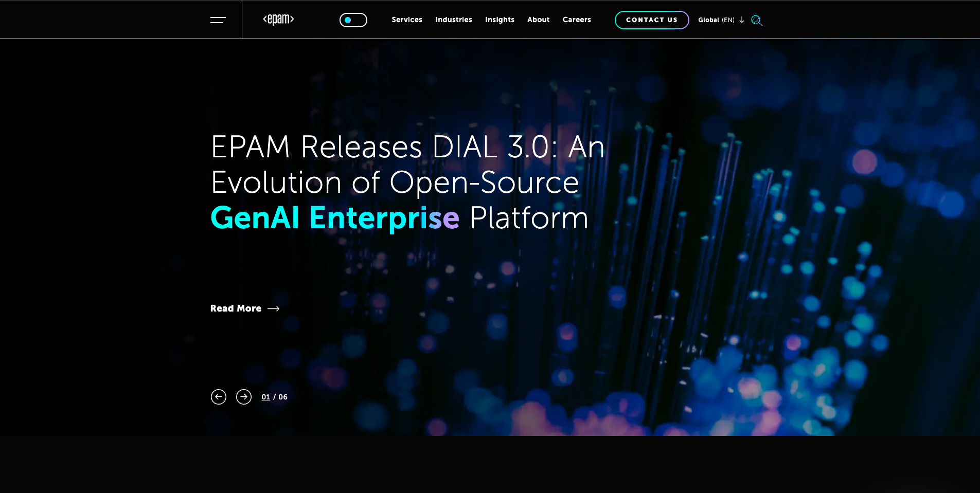980x493 pixels.
Task: Click the EPAM logo
Action: [278, 20]
